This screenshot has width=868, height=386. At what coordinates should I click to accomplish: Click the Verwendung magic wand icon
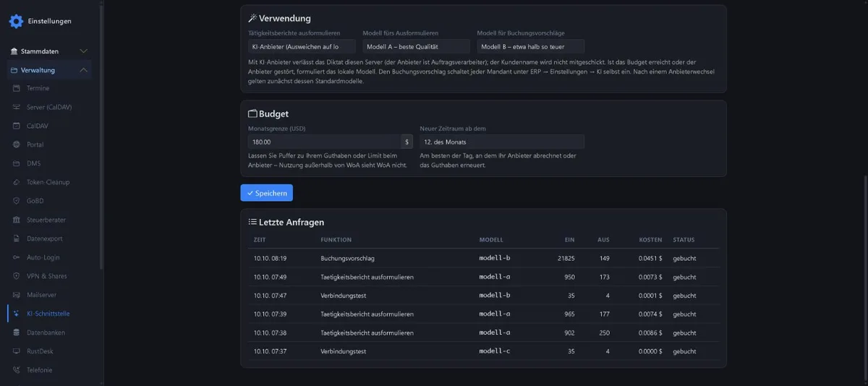tap(252, 18)
